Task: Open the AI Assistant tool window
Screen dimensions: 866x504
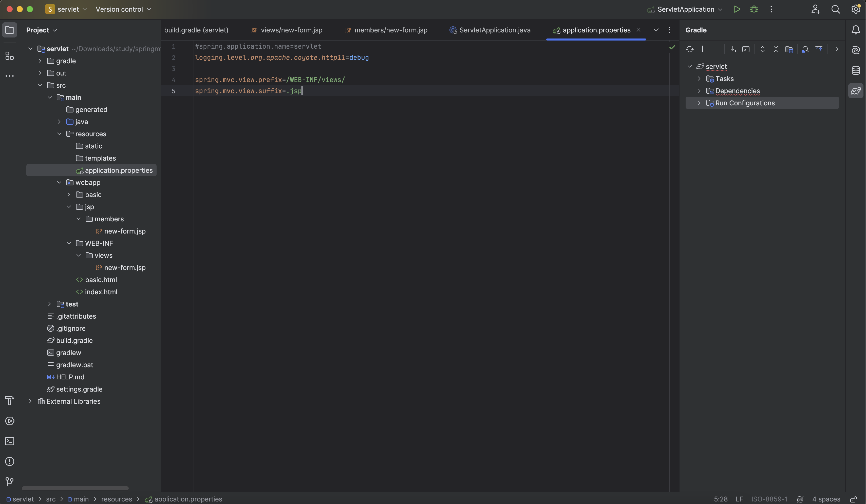Action: click(856, 50)
